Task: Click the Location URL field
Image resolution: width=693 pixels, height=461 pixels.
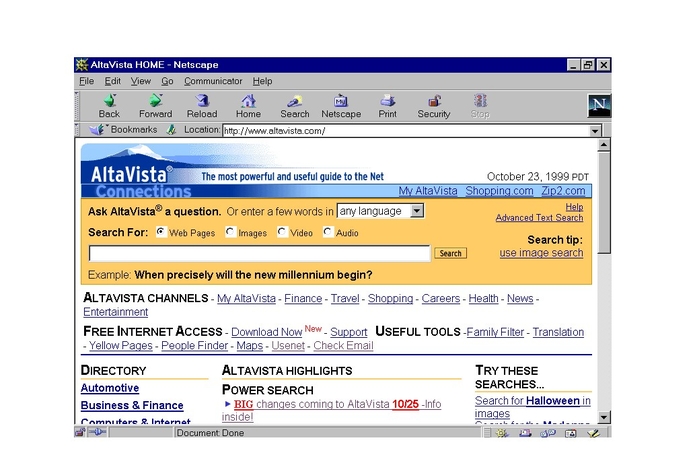Action: click(x=406, y=131)
